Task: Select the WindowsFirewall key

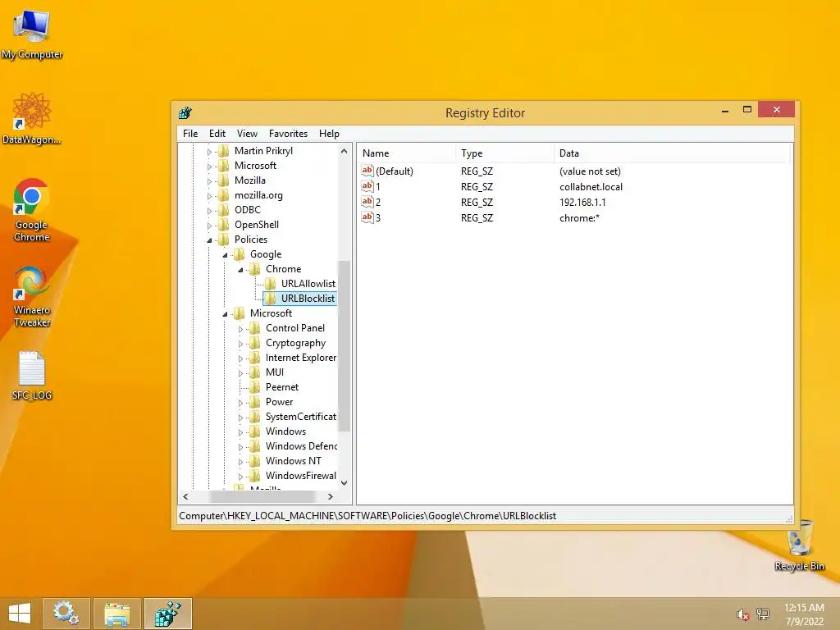Action: point(300,475)
